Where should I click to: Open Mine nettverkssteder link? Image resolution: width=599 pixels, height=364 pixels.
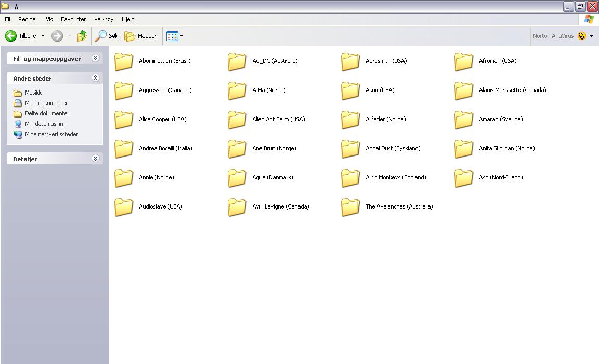click(51, 134)
